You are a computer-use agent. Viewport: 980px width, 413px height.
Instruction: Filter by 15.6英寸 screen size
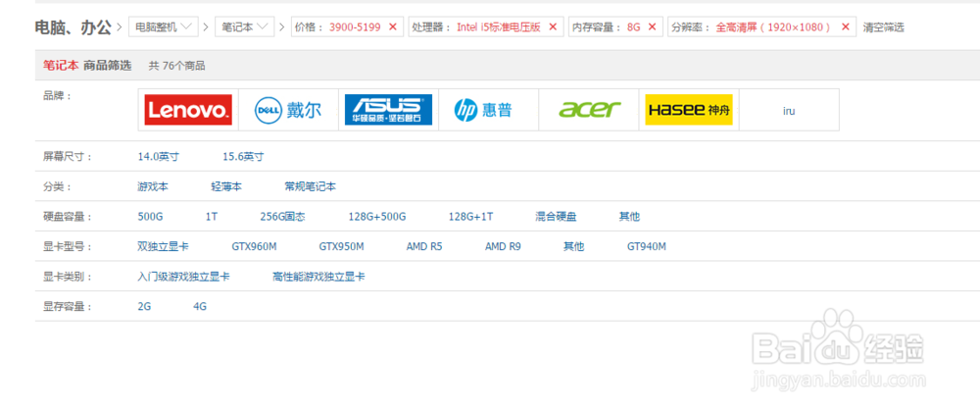[243, 156]
